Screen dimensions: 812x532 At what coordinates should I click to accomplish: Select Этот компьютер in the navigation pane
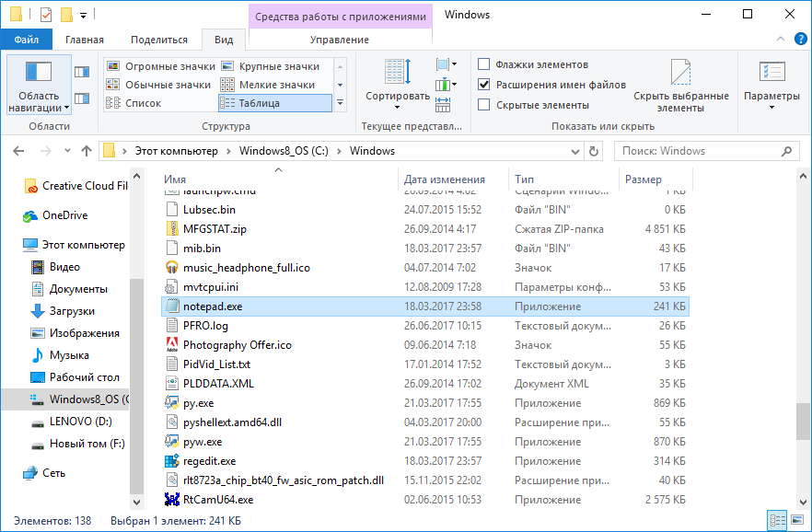(74, 245)
